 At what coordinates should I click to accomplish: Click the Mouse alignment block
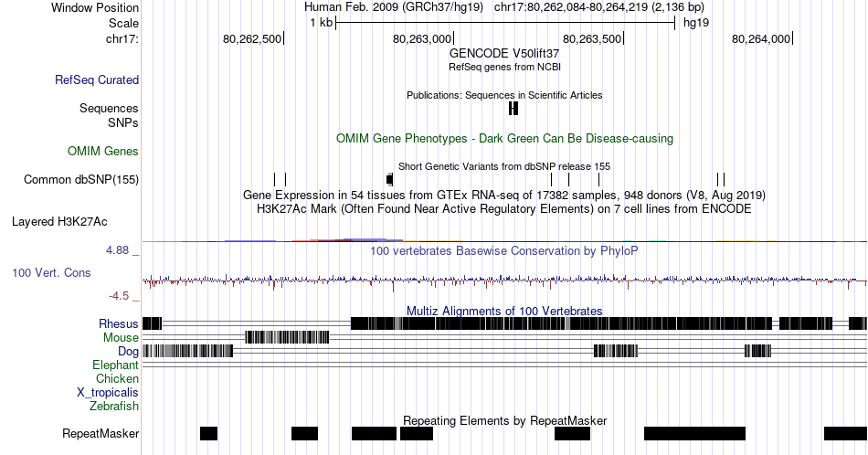click(287, 337)
